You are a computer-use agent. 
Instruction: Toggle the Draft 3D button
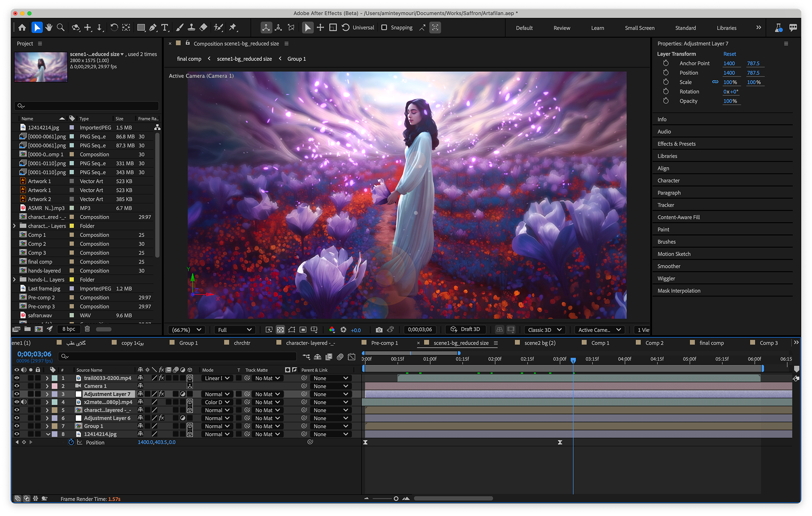[x=465, y=329]
